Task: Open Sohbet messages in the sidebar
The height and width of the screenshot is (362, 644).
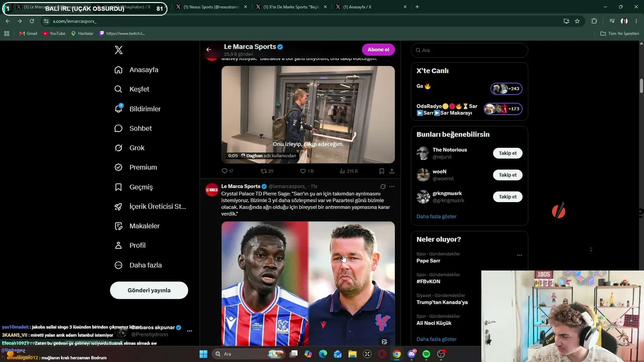Action: click(x=133, y=128)
